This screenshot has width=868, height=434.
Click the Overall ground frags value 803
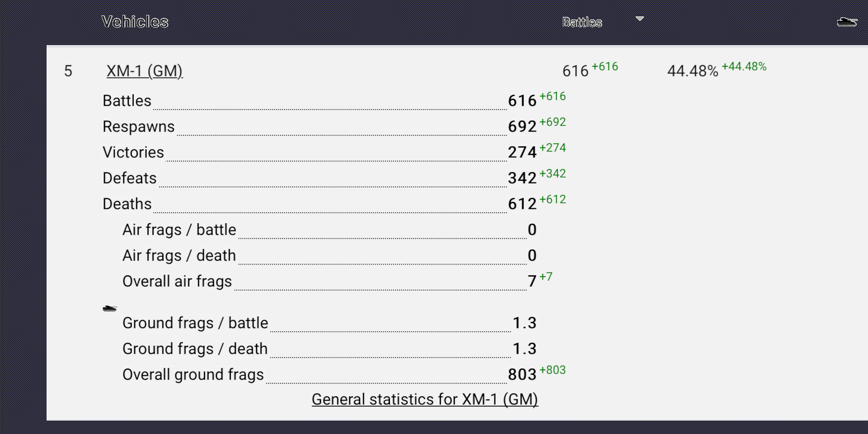pos(522,375)
